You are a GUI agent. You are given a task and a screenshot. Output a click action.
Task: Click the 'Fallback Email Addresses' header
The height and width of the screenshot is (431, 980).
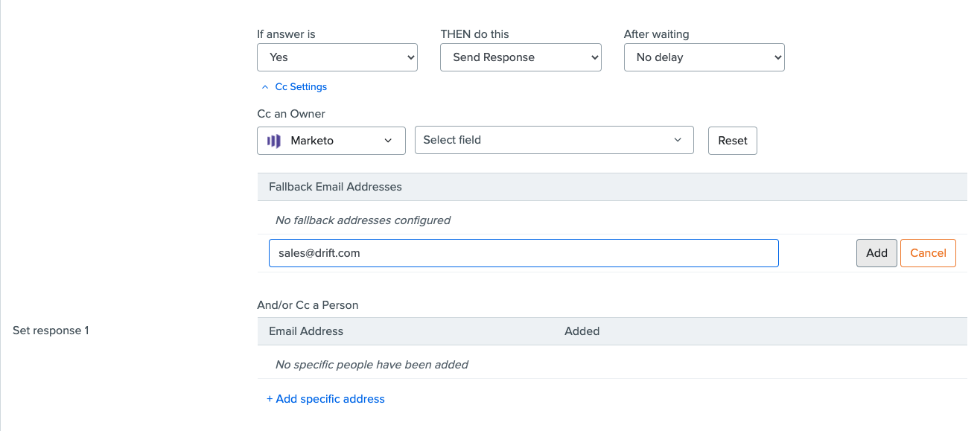335,187
